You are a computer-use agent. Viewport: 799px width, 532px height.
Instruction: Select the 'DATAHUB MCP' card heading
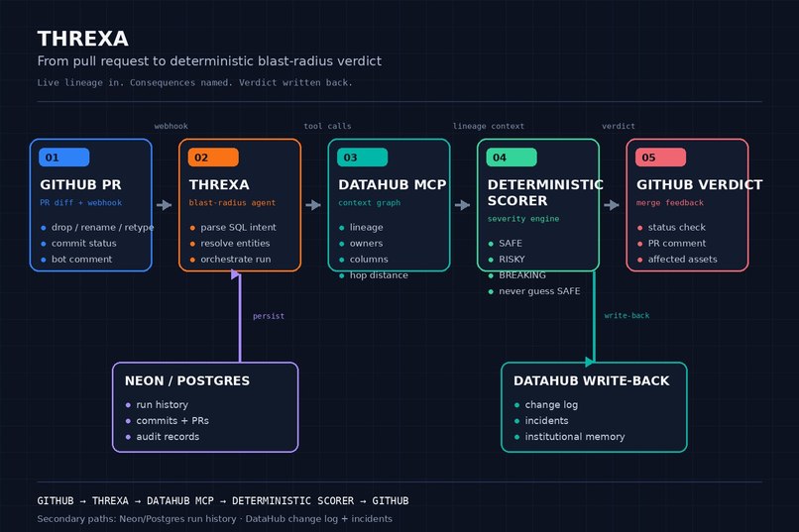click(393, 185)
